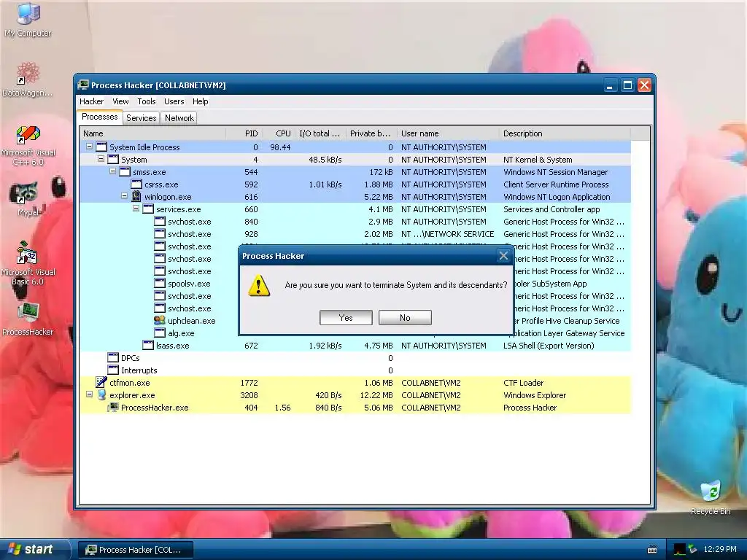Image resolution: width=747 pixels, height=560 pixels.
Task: Click the spoolsv.exe process icon
Action: [160, 284]
